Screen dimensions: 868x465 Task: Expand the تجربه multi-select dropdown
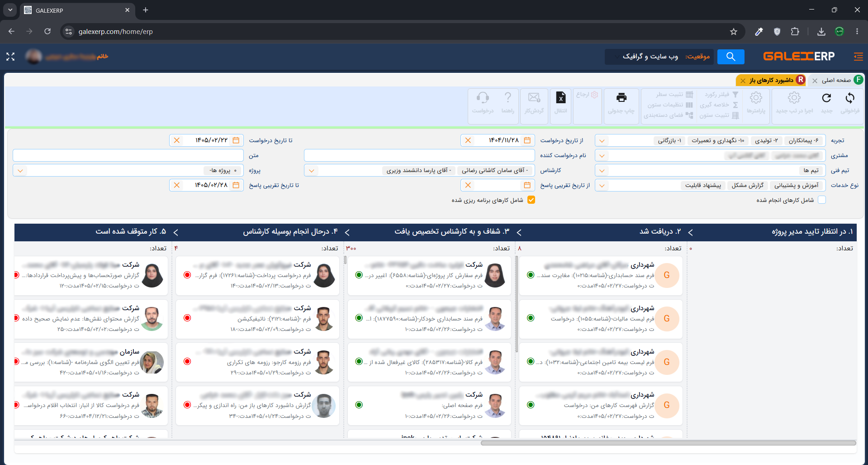(x=602, y=141)
